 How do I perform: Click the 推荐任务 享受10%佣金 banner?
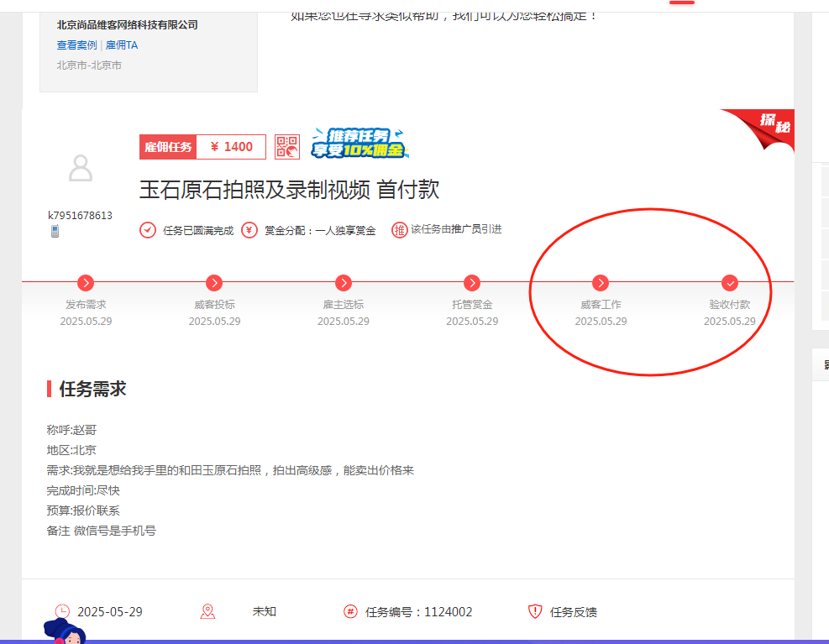(359, 144)
